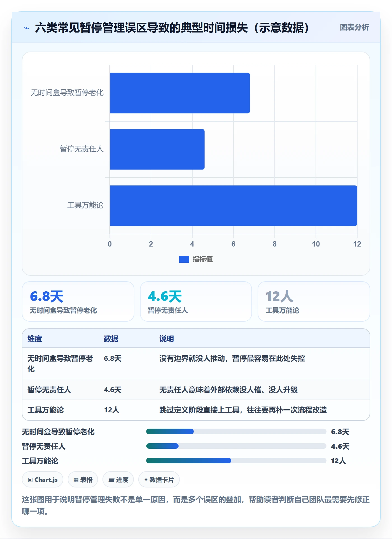Image resolution: width=392 pixels, height=539 pixels.
Task: Click the 暂停无责任人 progress bar
Action: click(x=236, y=446)
